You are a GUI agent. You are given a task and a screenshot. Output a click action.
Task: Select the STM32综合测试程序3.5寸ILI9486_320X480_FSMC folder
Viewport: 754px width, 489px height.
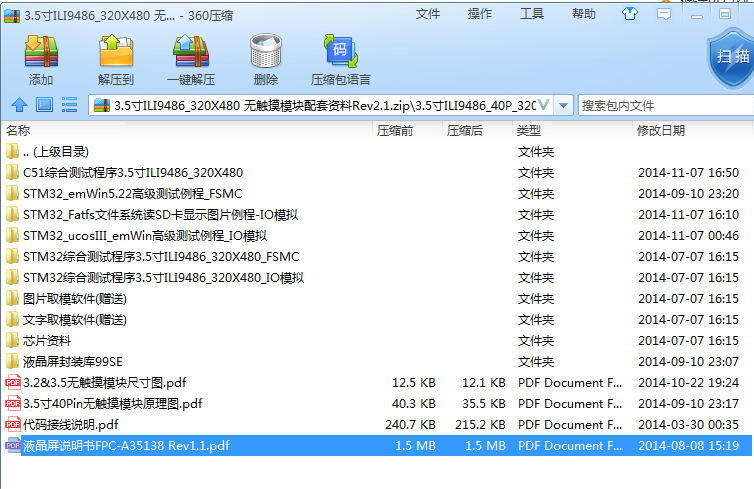pyautogui.click(x=161, y=256)
